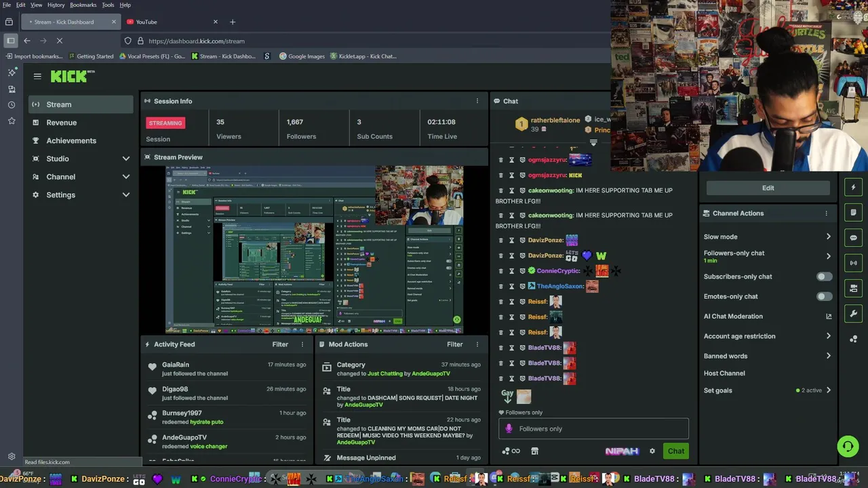Select broadcast signal icon in right sidebar
The height and width of the screenshot is (488, 868).
point(854,263)
